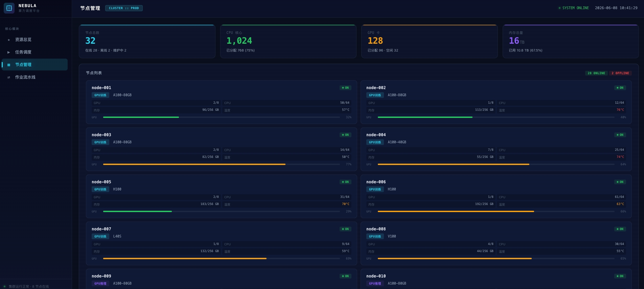The width and height of the screenshot is (644, 289).
Task: Click the 96/256 GB memory value on node-001
Action: (x=211, y=110)
